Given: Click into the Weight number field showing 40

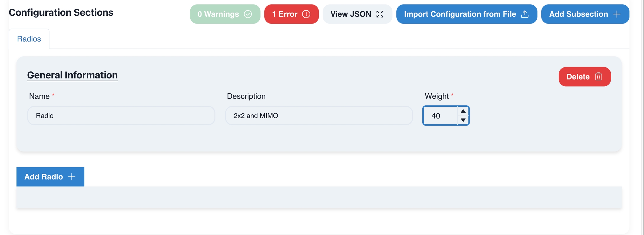Looking at the screenshot, I should coord(440,116).
